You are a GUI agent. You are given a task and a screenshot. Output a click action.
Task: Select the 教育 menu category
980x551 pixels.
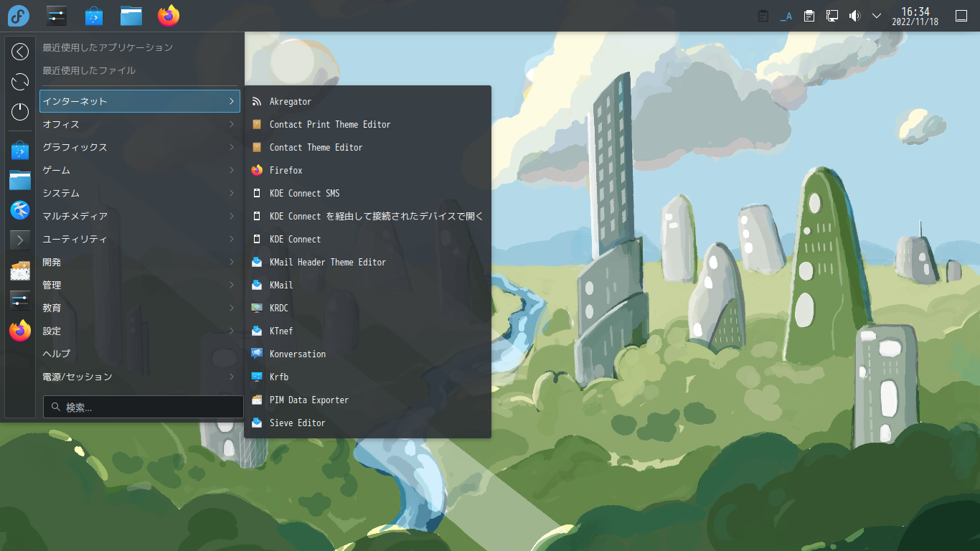pyautogui.click(x=140, y=308)
